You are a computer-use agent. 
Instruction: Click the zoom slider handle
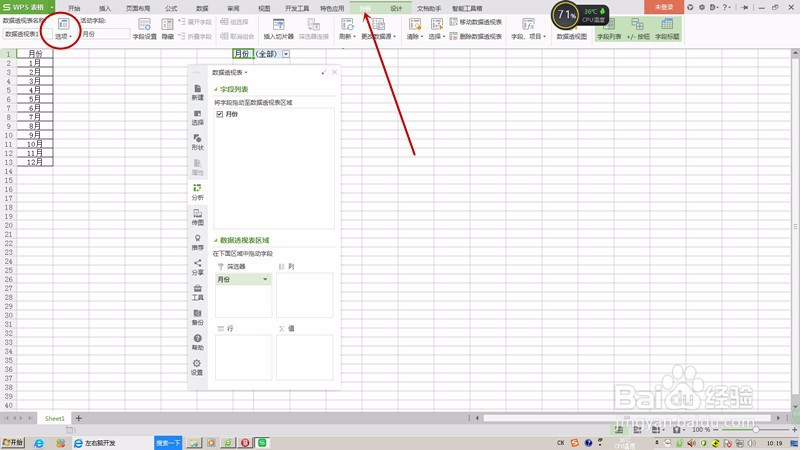click(756, 430)
